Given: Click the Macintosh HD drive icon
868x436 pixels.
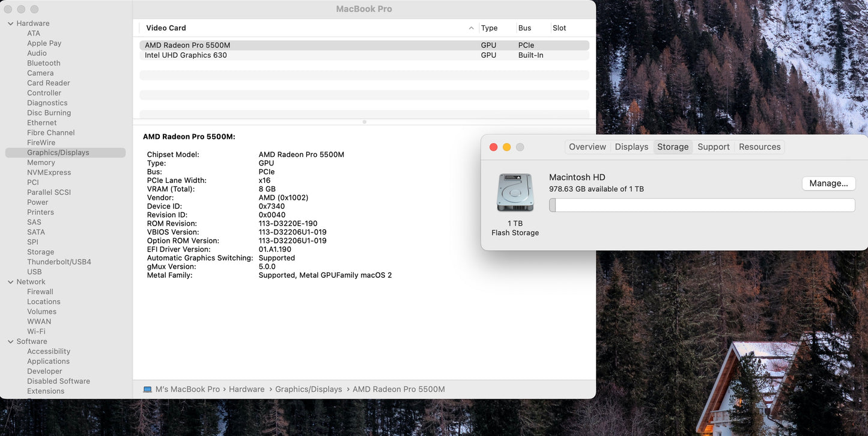Looking at the screenshot, I should (515, 192).
